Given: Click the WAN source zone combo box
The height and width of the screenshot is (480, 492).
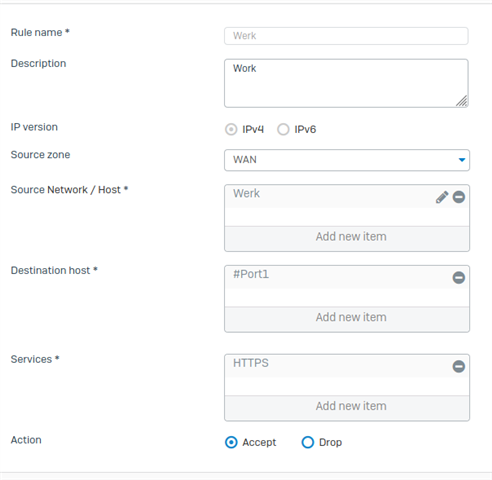Looking at the screenshot, I should (347, 160).
